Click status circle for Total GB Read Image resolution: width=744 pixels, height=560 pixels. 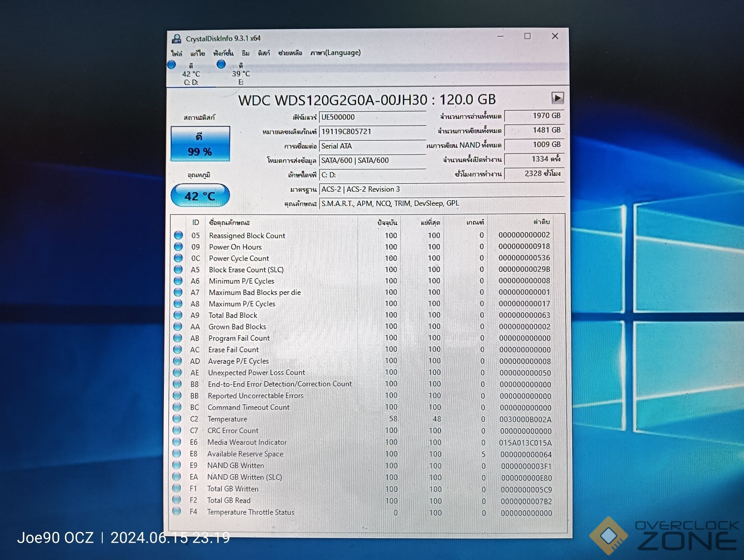coord(176,500)
